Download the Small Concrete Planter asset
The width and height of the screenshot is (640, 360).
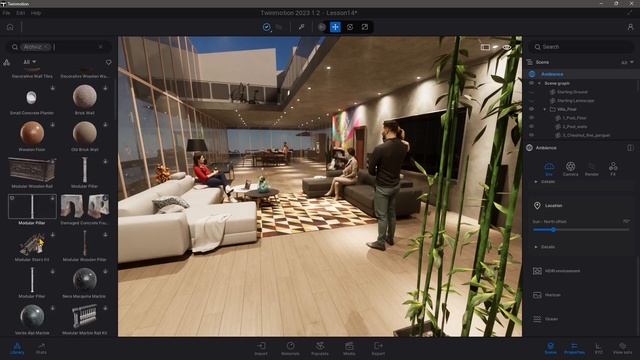click(x=53, y=88)
